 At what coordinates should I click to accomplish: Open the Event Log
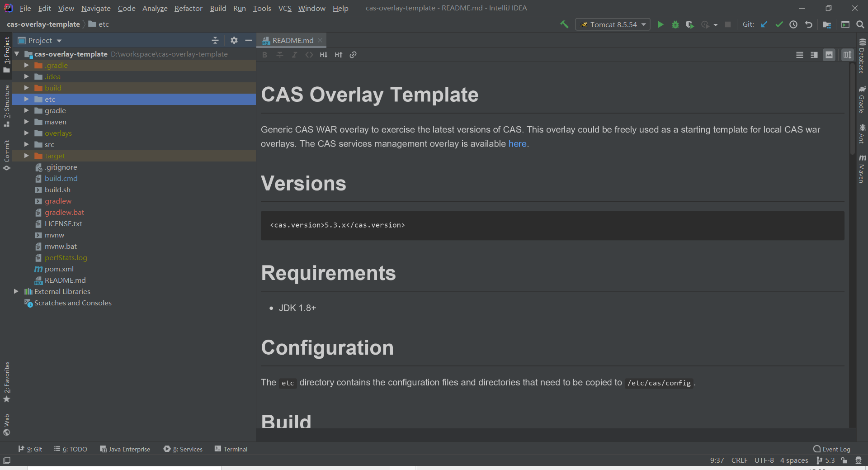832,449
